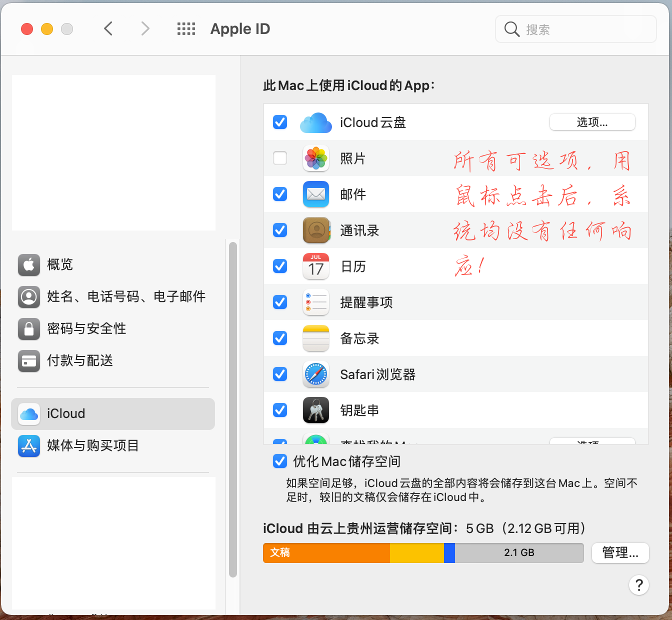
Task: Open 密码与安全性 settings
Action: tap(113, 328)
